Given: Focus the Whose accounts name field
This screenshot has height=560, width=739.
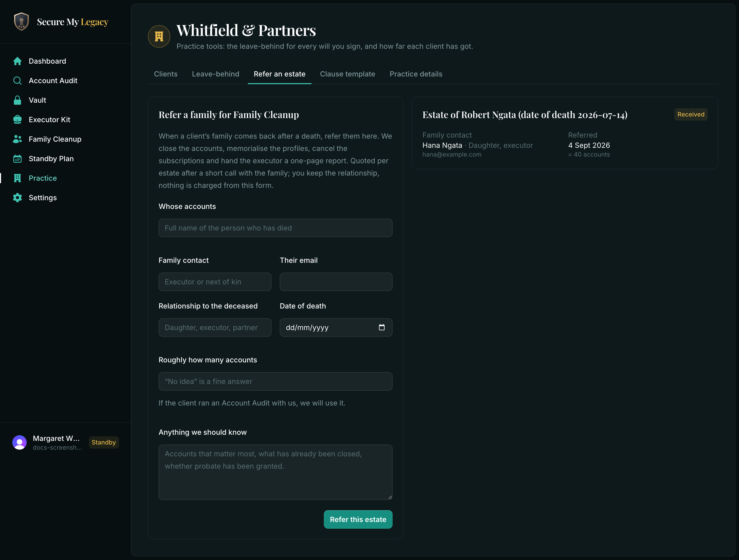Looking at the screenshot, I should [275, 228].
